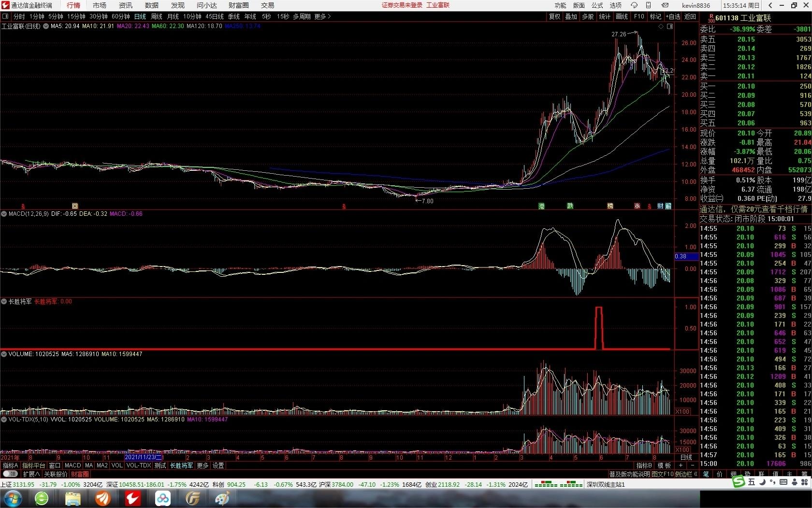Click the 财 marker icon on price chart
This screenshot has height=508, width=812.
[x=660, y=206]
